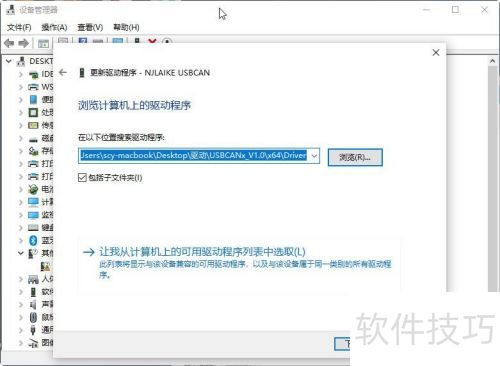Click the device tree scrollbar up arrow
The width and height of the screenshot is (500, 366).
point(492,61)
